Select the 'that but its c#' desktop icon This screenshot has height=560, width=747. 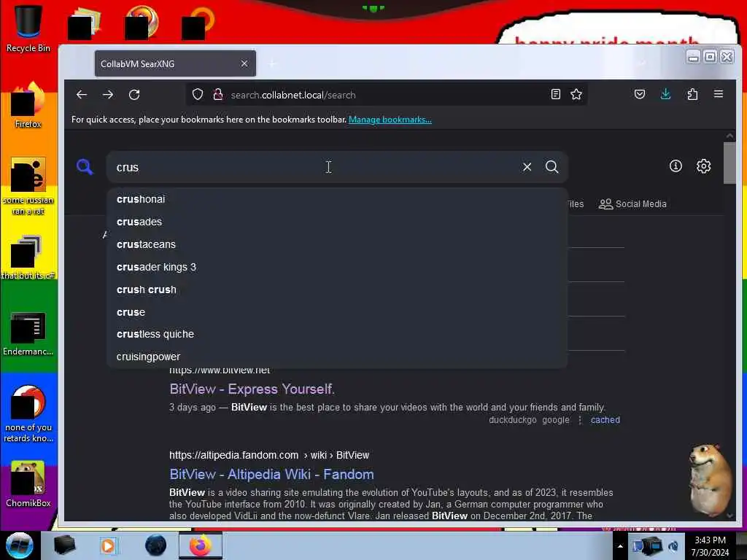click(28, 257)
